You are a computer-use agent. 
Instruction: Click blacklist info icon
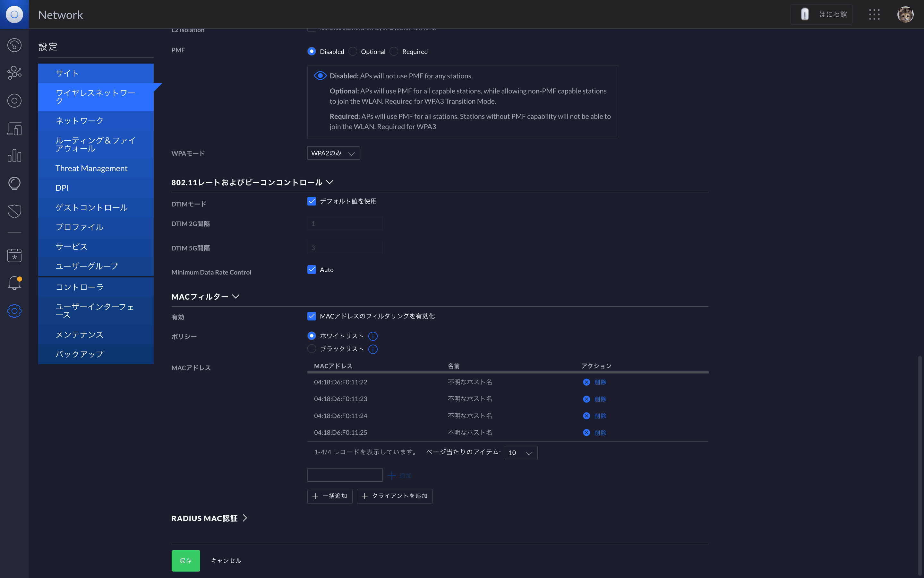click(373, 349)
